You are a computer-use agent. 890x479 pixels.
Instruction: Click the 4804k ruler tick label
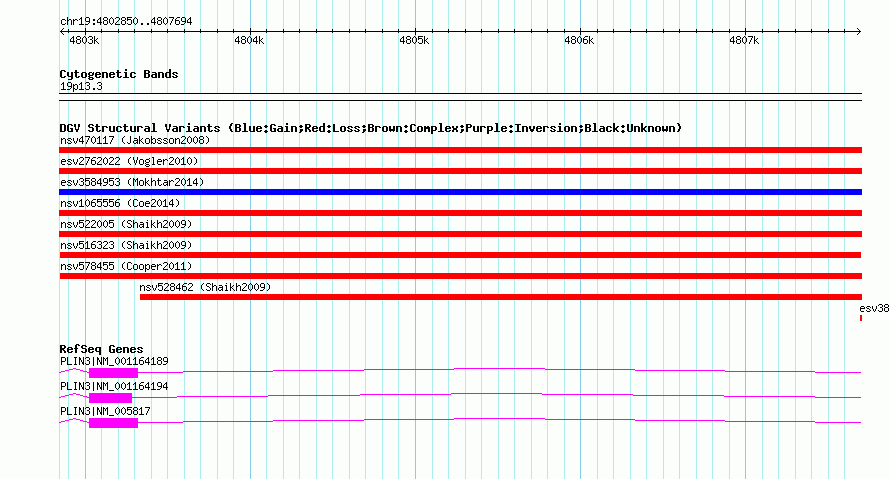click(249, 40)
